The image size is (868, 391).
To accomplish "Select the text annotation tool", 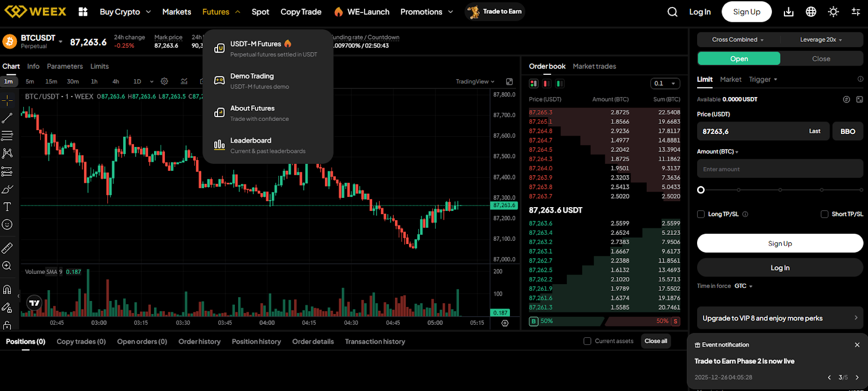I will click(7, 207).
